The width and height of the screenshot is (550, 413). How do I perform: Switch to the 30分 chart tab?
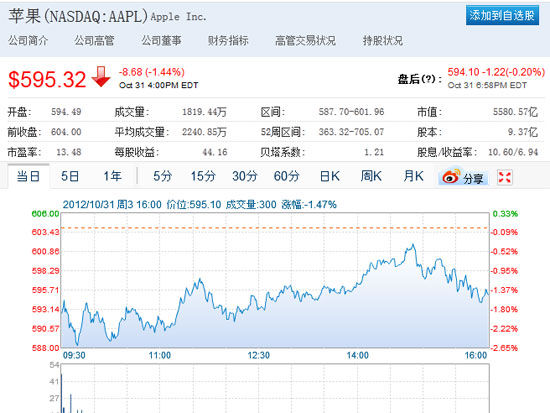pyautogui.click(x=245, y=176)
